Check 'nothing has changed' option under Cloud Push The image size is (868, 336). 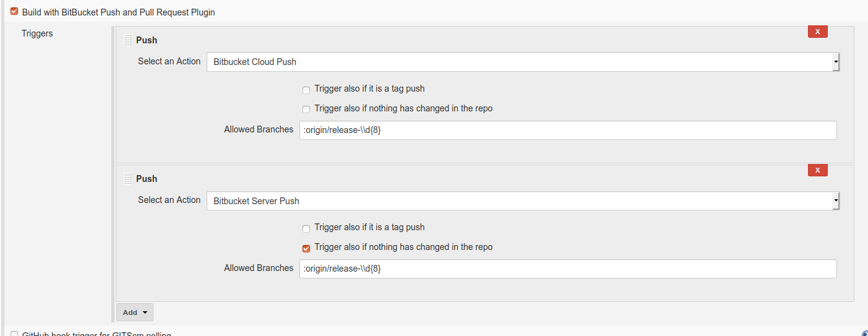pos(306,110)
